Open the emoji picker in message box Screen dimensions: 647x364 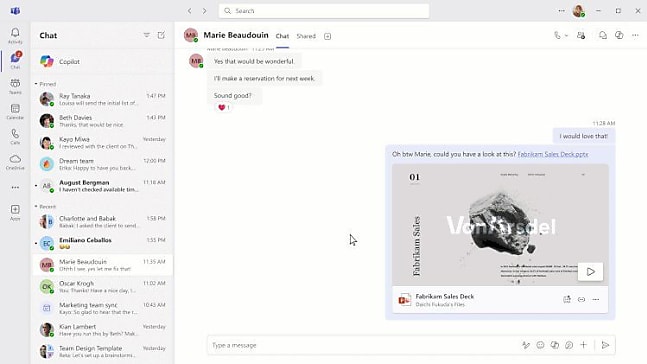540,345
